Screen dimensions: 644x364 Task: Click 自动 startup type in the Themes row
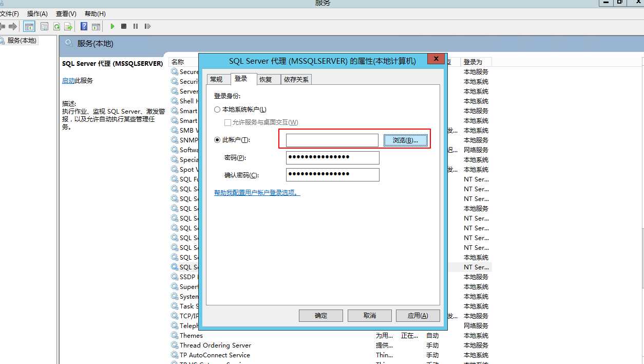[x=432, y=336]
